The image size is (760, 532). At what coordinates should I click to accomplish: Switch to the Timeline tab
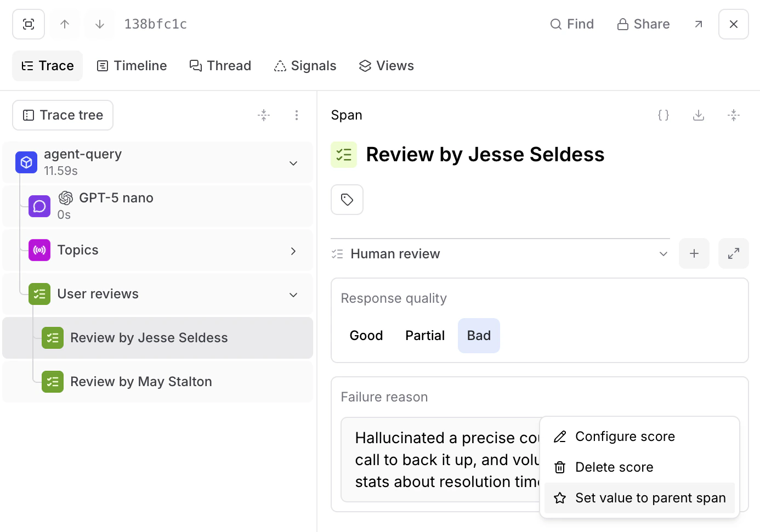(x=132, y=66)
